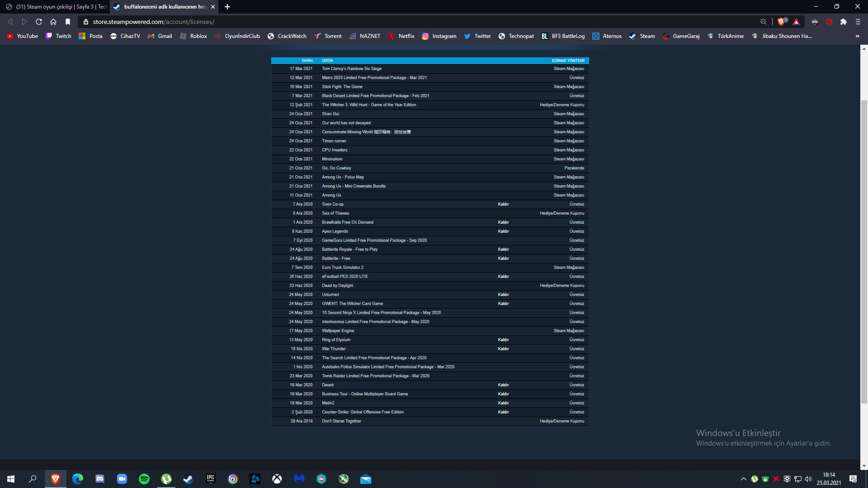
Task: Click the Brave Rewards triangle icon
Action: tap(796, 22)
